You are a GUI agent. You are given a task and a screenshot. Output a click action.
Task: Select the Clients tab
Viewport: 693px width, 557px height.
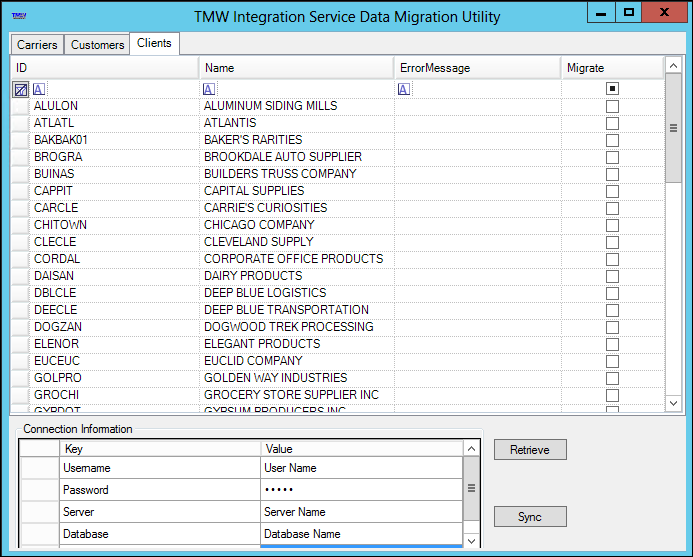pos(154,43)
